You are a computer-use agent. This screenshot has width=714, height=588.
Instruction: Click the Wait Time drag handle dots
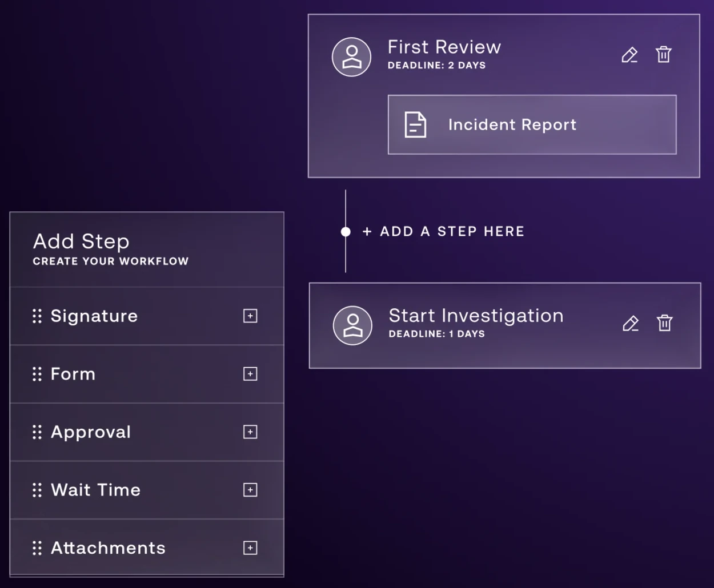pyautogui.click(x=37, y=490)
